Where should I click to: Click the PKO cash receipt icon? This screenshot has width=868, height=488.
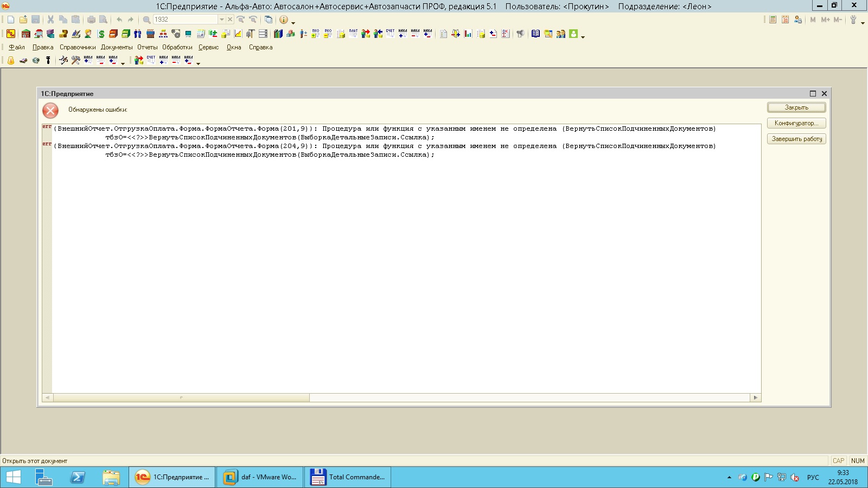tap(315, 34)
